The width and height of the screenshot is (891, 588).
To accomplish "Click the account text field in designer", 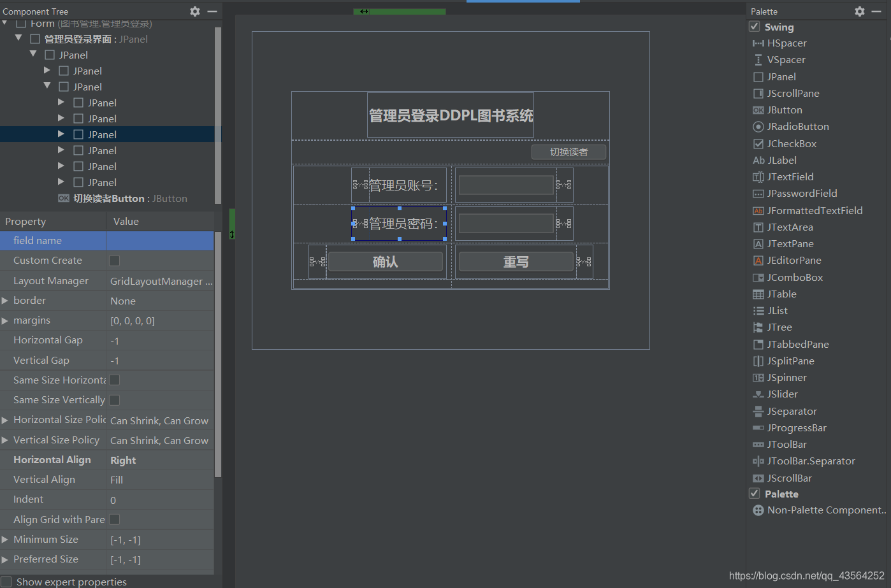I will pos(506,185).
